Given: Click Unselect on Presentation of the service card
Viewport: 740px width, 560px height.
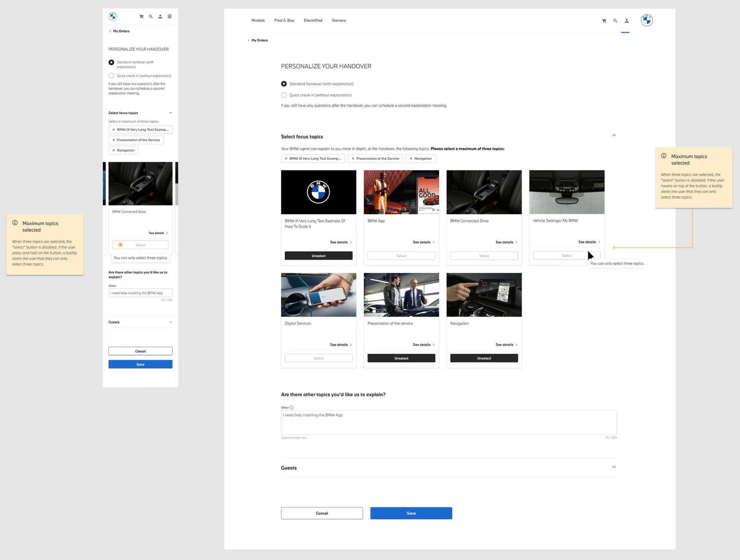Looking at the screenshot, I should point(401,358).
